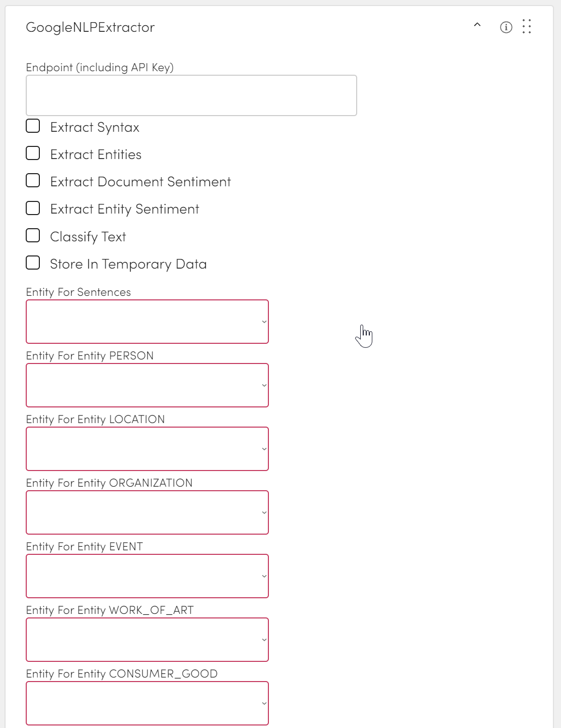Tick the Extract Entities checkbox
Screen dimensions: 561x728
coord(33,153)
